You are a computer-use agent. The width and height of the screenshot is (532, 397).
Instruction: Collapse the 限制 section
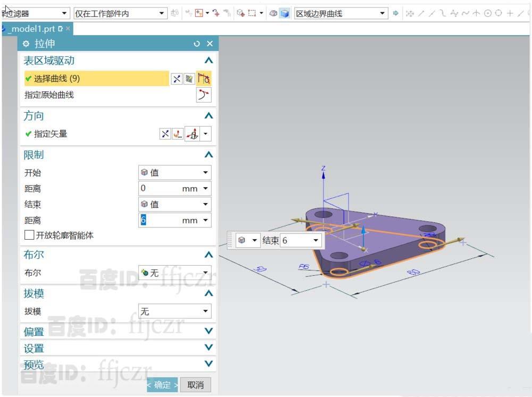[x=210, y=155]
